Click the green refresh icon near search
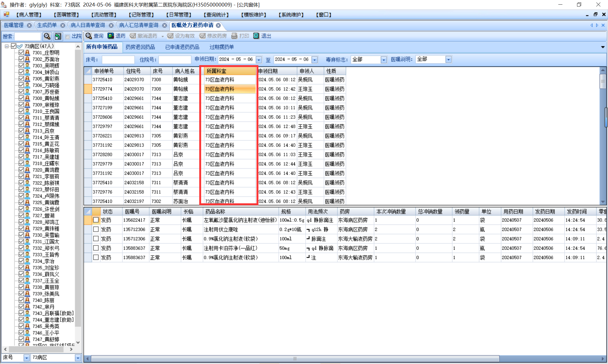 [x=58, y=36]
